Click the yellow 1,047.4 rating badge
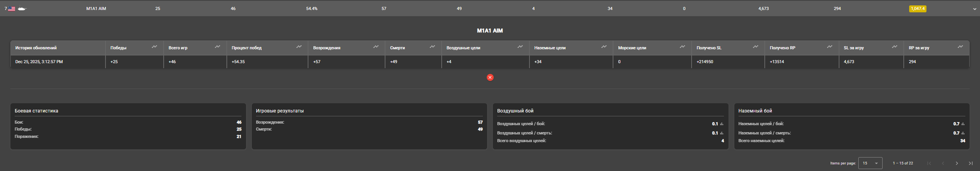980x171 pixels. click(x=917, y=9)
